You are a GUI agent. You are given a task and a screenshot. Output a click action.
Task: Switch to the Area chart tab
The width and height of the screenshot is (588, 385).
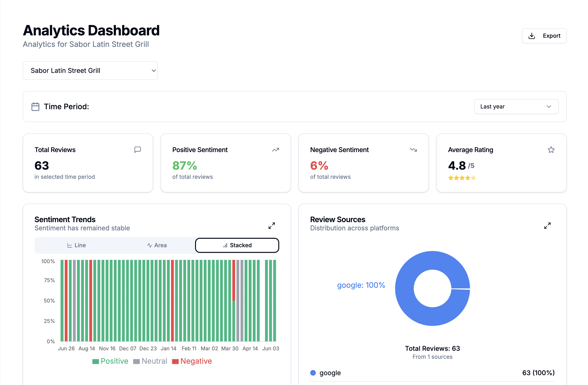pyautogui.click(x=157, y=245)
